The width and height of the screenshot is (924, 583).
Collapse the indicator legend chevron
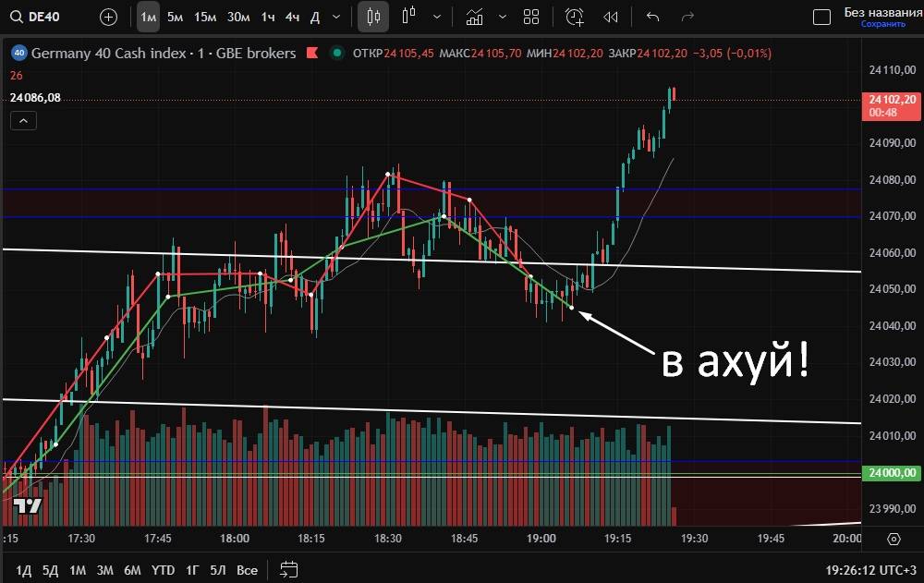coord(24,120)
